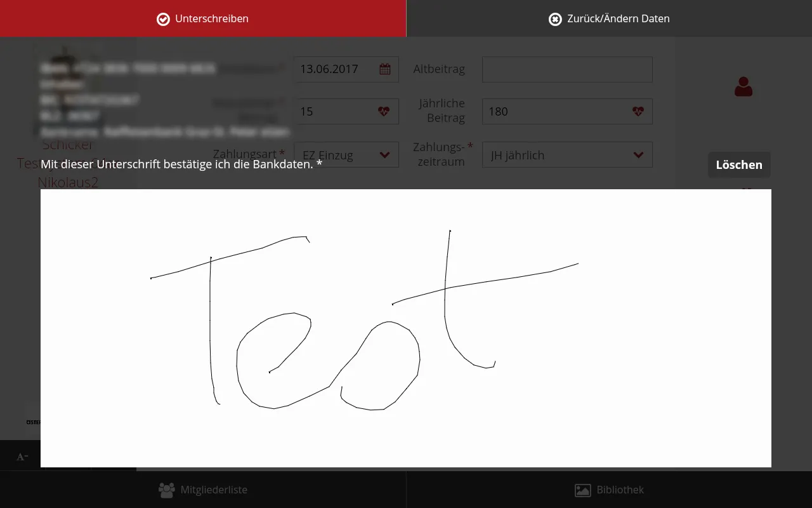The image size is (812, 508).
Task: Go back via Zurück/Ändern Daten
Action: 609,18
